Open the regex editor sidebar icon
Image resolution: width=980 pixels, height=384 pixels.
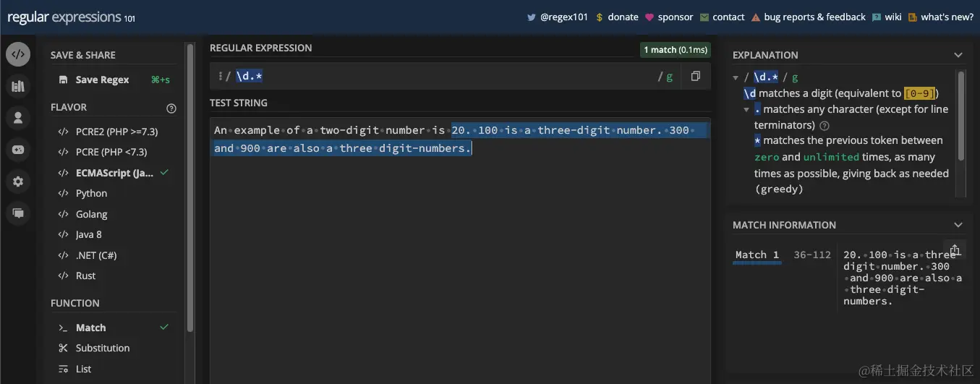[x=18, y=54]
